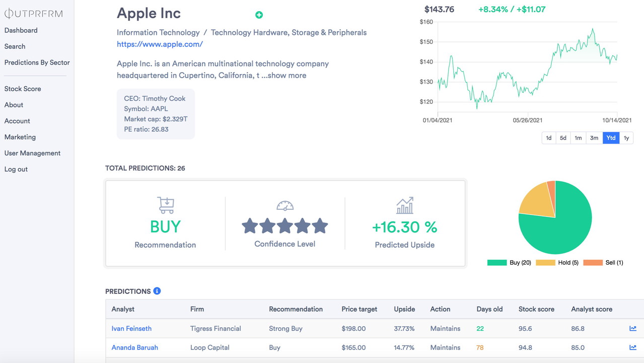Image resolution: width=644 pixels, height=363 pixels.
Task: Sort table by Price target column
Action: pyautogui.click(x=359, y=309)
